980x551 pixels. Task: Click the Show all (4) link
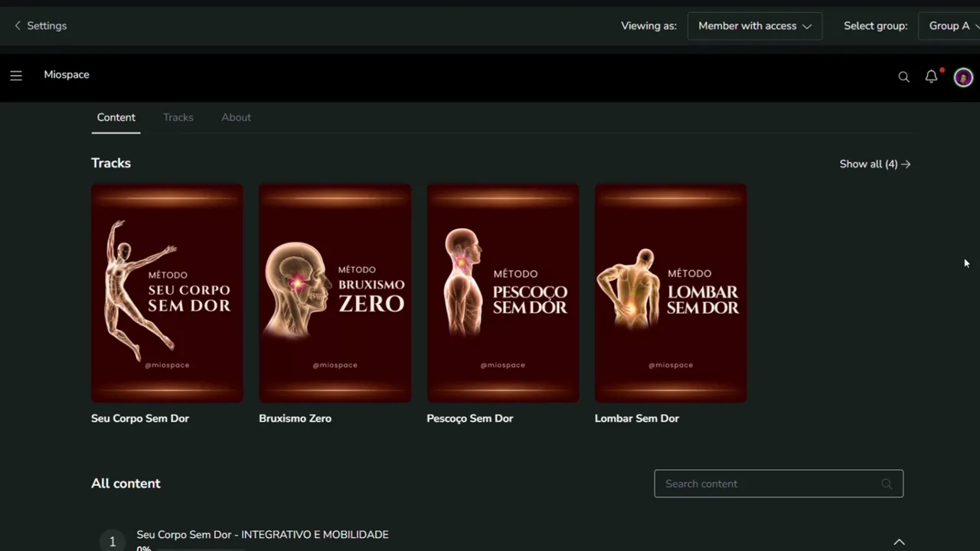coord(875,164)
